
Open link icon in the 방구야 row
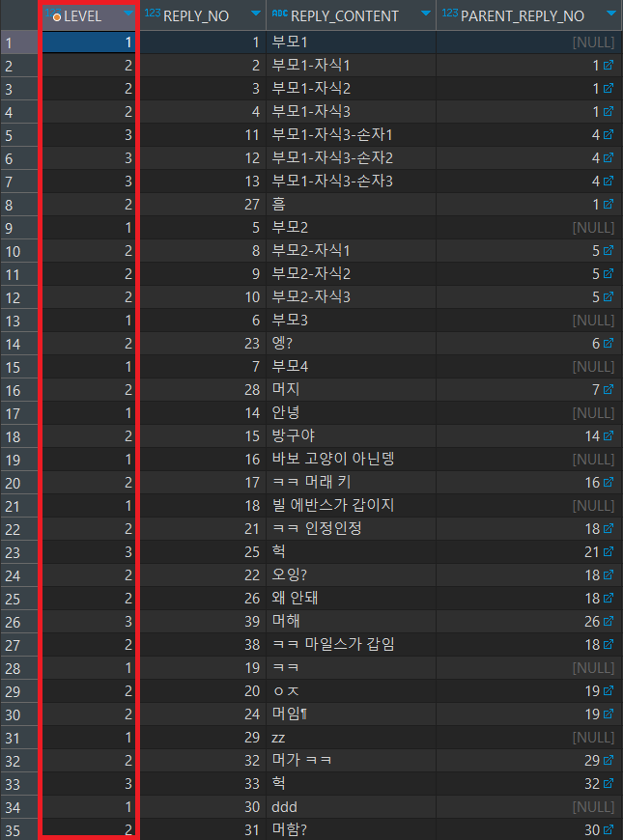pos(608,435)
